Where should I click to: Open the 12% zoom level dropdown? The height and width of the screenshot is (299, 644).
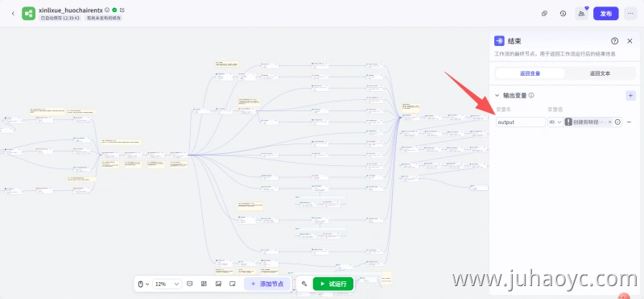tap(167, 284)
